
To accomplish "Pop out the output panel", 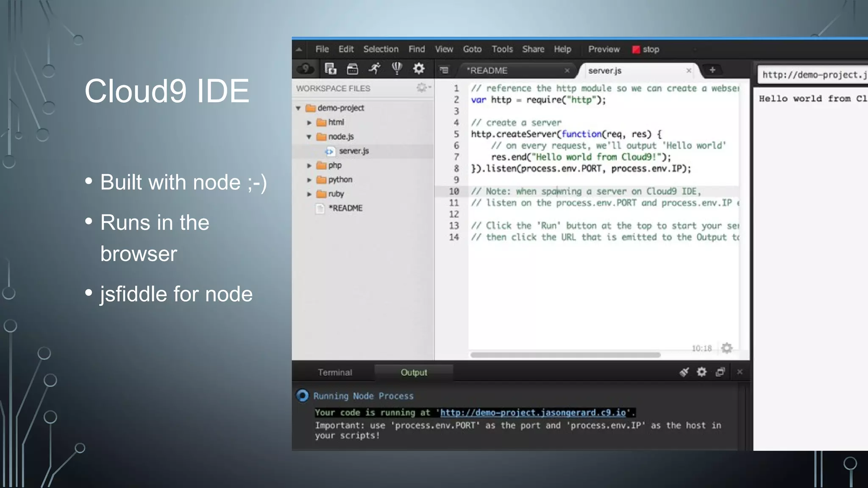I will [720, 372].
